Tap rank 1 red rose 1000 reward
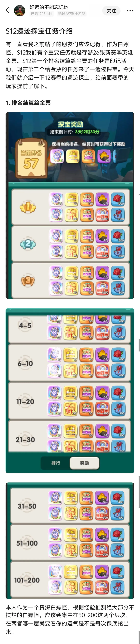Image resolution: width=140 pixels, height=644 pixels. click(118, 199)
